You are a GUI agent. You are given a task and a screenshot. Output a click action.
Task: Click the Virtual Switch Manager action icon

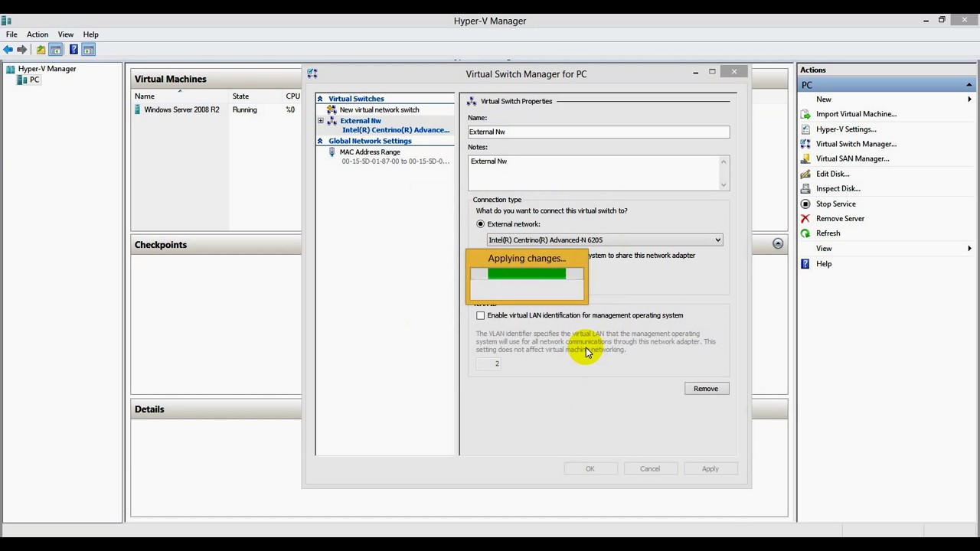pyautogui.click(x=805, y=144)
